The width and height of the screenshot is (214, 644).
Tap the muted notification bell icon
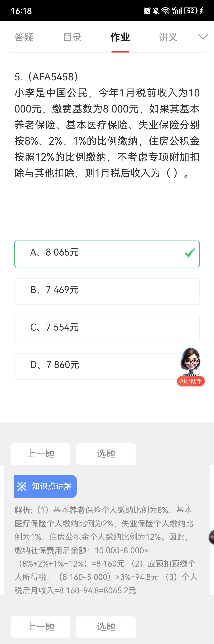(156, 11)
